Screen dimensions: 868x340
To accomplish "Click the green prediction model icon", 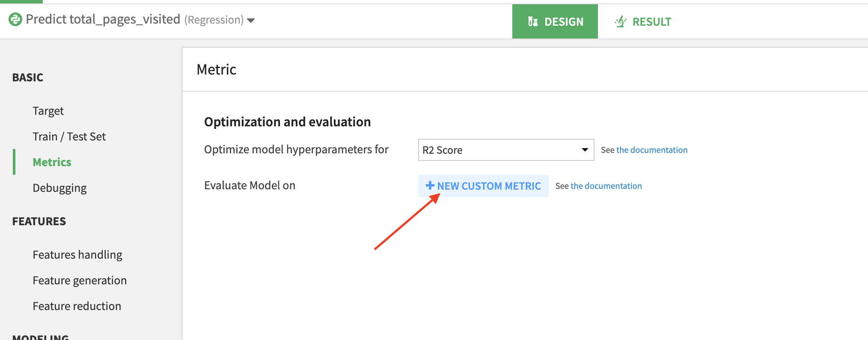I will [x=15, y=19].
